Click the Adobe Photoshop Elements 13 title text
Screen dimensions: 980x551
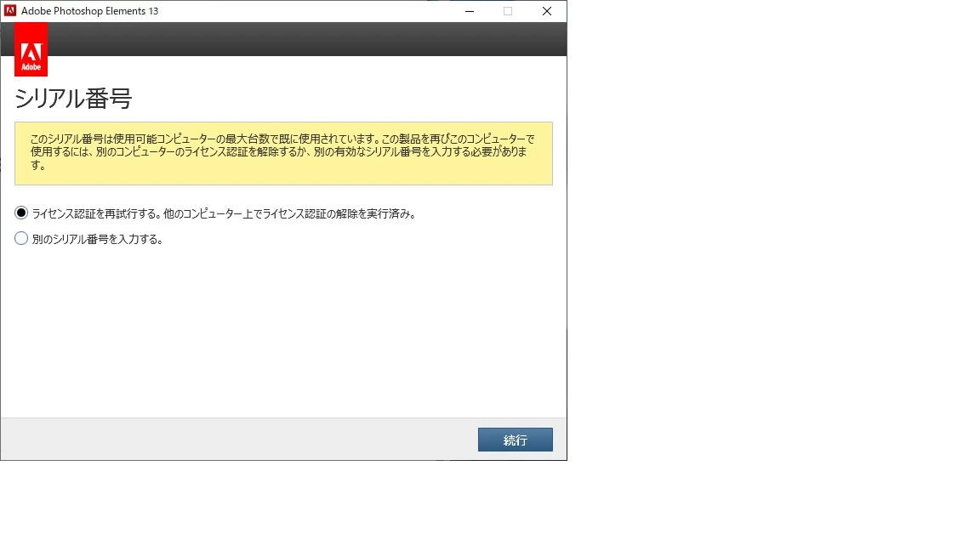89,11
